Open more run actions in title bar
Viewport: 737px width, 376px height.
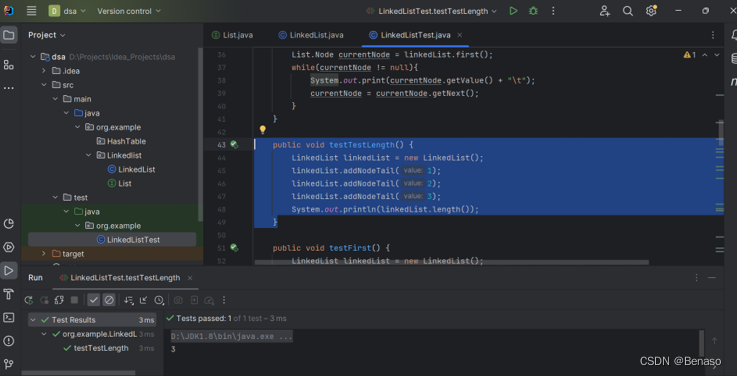[x=553, y=11]
